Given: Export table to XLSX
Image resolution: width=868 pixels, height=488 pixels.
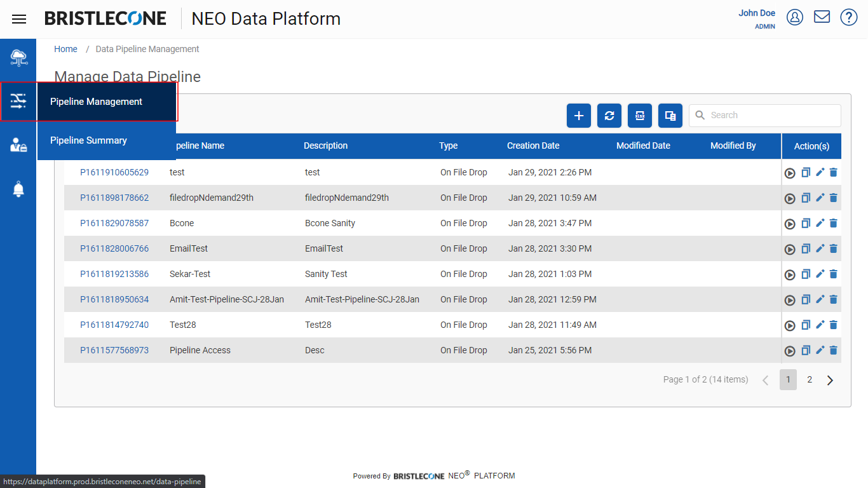Looking at the screenshot, I should pyautogui.click(x=640, y=116).
